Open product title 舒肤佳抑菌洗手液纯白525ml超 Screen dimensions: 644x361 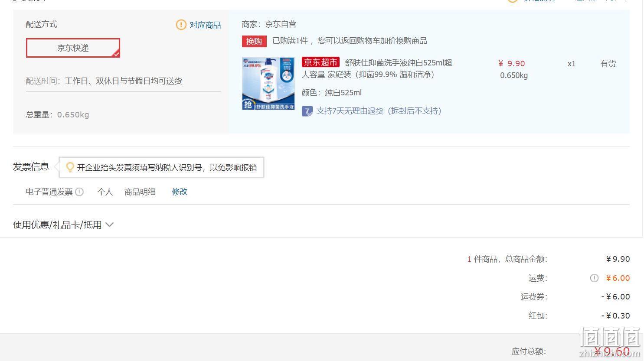tap(399, 63)
